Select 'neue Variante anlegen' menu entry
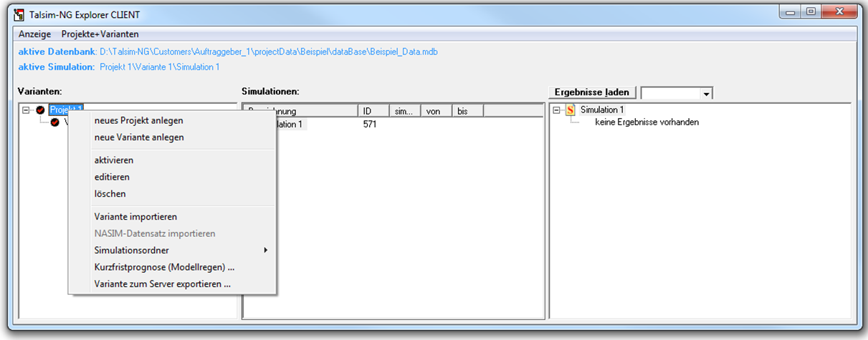The width and height of the screenshot is (868, 340). click(x=139, y=137)
